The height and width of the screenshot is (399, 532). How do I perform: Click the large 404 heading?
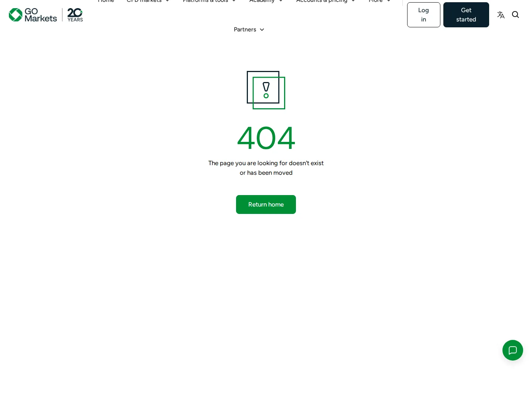pos(266,138)
